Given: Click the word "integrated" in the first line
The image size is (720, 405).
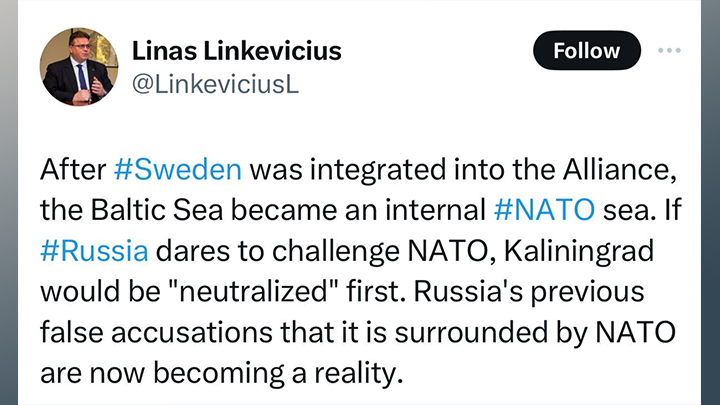Looking at the screenshot, I should [x=380, y=168].
